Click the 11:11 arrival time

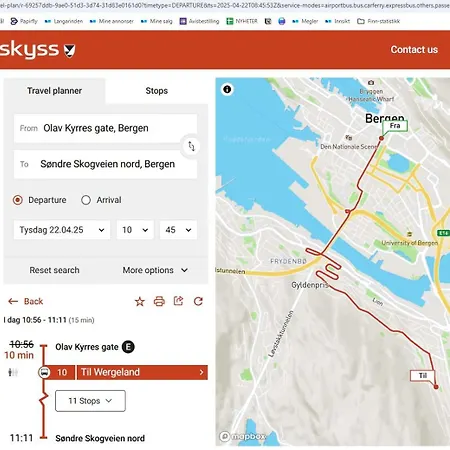coord(22,438)
